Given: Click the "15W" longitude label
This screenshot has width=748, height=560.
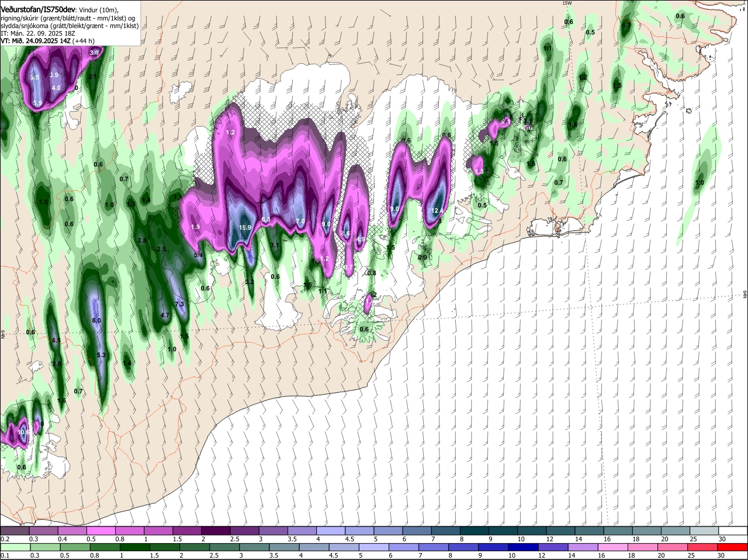Looking at the screenshot, I should click(566, 3).
